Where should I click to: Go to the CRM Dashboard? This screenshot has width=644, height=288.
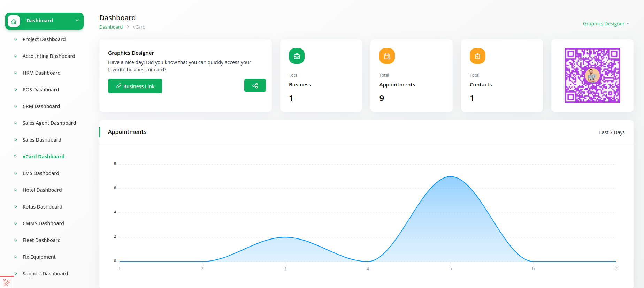click(41, 106)
